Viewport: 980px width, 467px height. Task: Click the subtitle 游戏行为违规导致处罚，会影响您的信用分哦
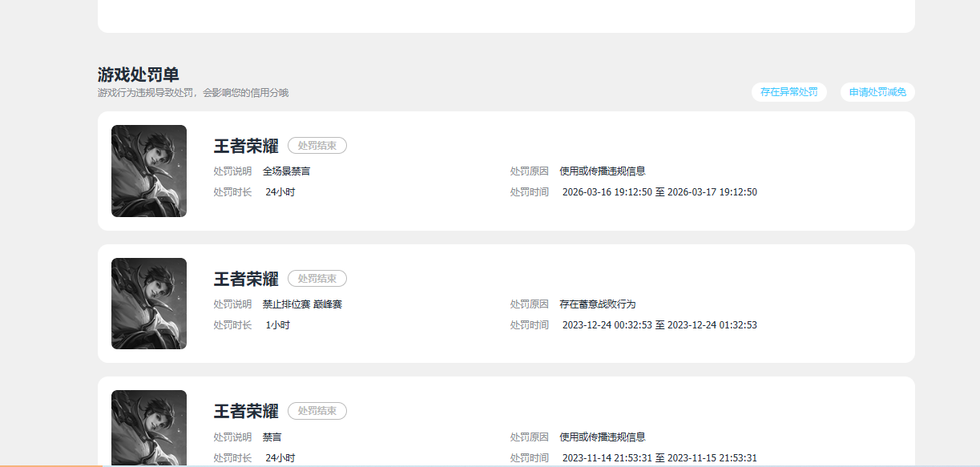click(193, 93)
